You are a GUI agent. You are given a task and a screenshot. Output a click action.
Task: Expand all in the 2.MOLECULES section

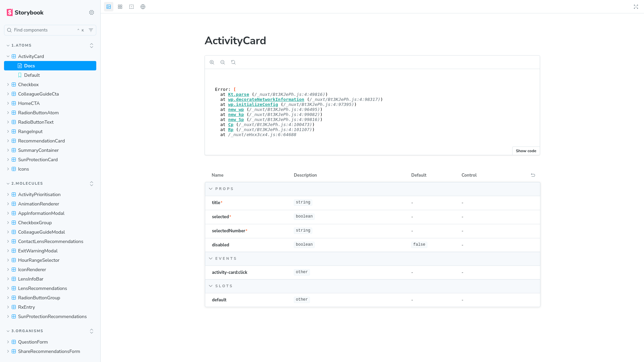(x=92, y=184)
